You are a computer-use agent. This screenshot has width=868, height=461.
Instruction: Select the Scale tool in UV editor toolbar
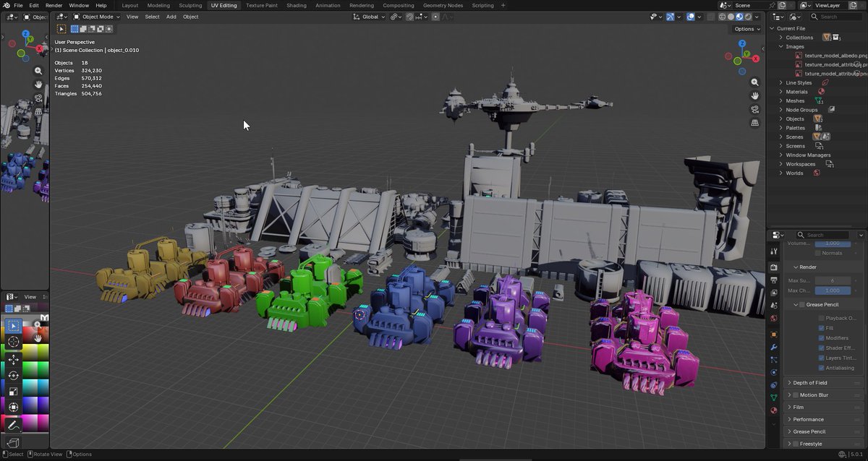13,392
